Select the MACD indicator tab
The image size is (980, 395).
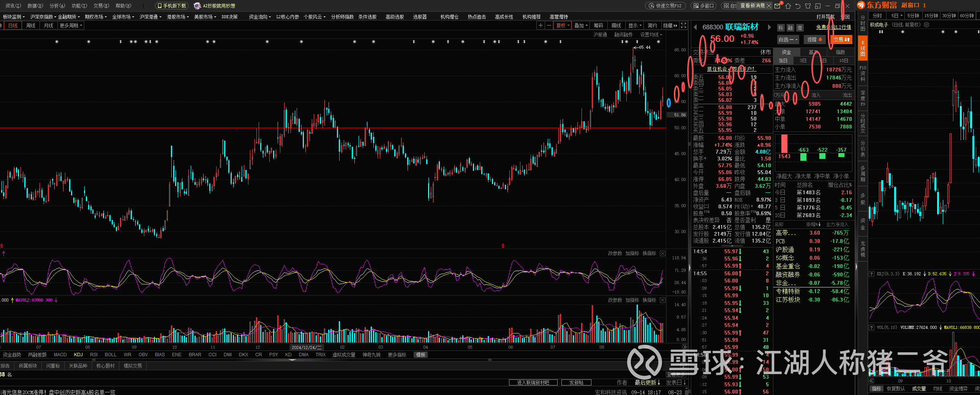coord(60,355)
